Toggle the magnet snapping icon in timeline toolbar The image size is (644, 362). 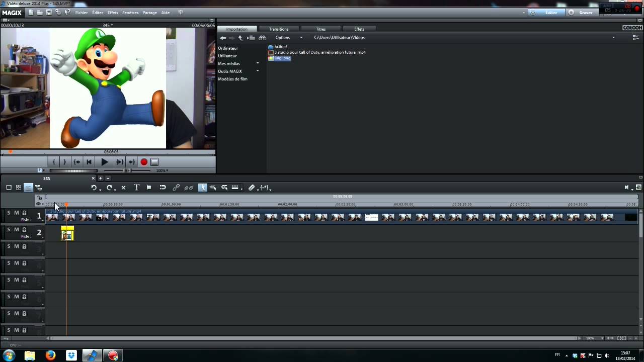[x=163, y=188]
